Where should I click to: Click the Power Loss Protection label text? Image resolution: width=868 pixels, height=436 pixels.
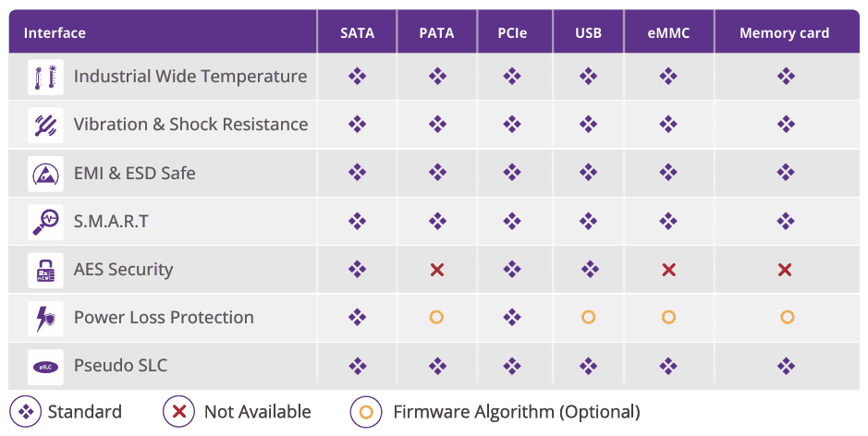[164, 318]
